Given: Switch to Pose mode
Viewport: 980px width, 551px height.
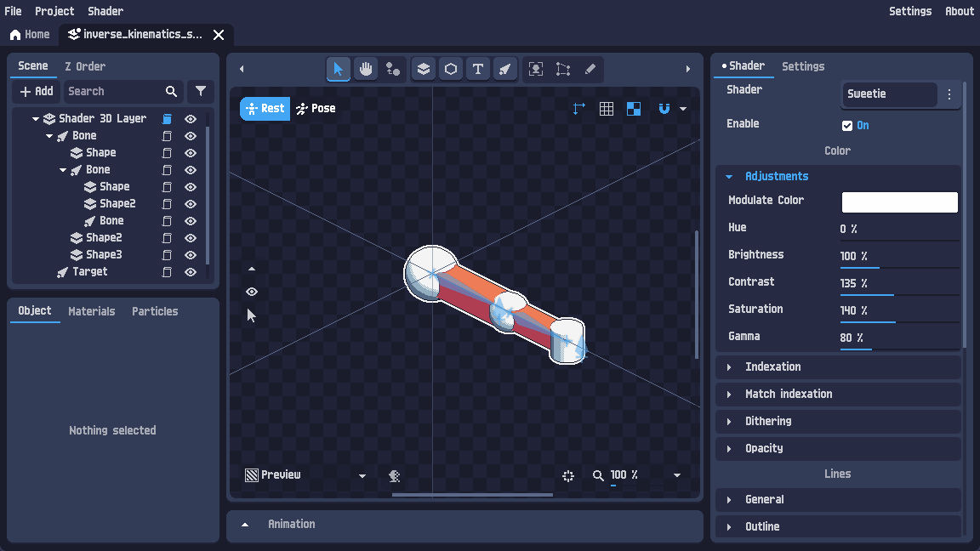Looking at the screenshot, I should pos(316,108).
